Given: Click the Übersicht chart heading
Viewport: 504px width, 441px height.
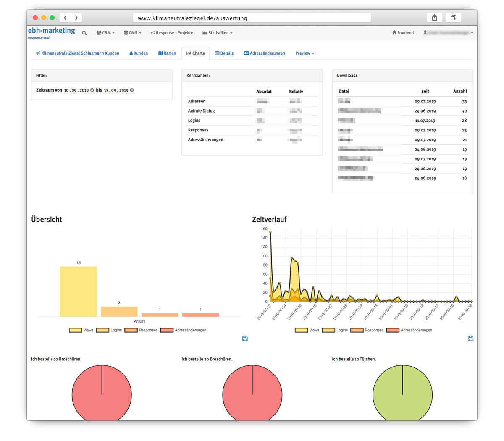Looking at the screenshot, I should tap(47, 219).
